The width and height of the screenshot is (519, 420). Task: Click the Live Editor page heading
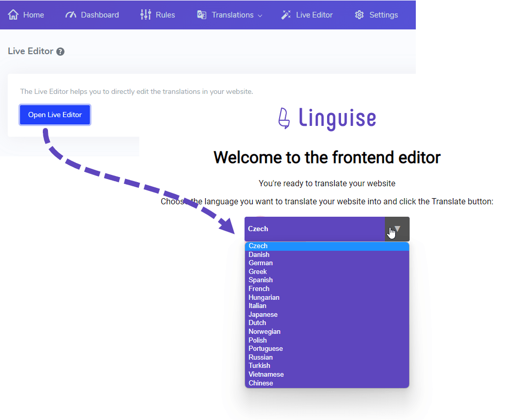[x=30, y=51]
